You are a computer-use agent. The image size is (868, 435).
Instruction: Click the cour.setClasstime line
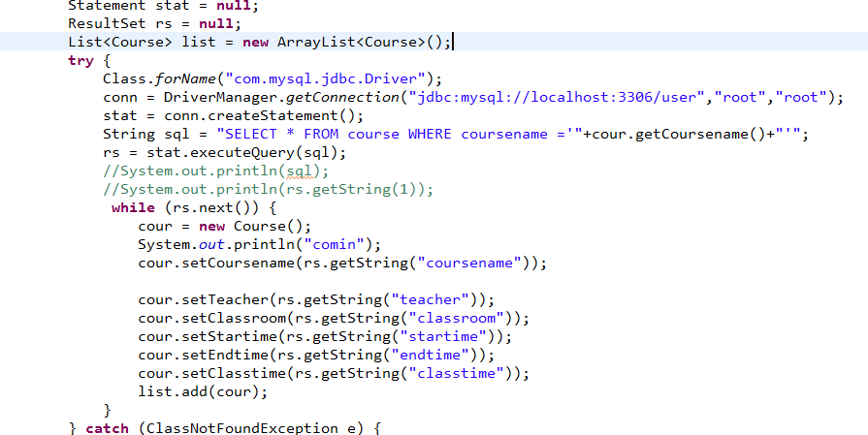coord(334,374)
